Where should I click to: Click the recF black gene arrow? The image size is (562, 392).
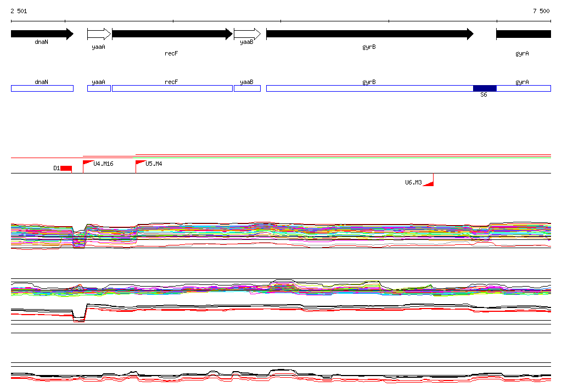coord(172,34)
